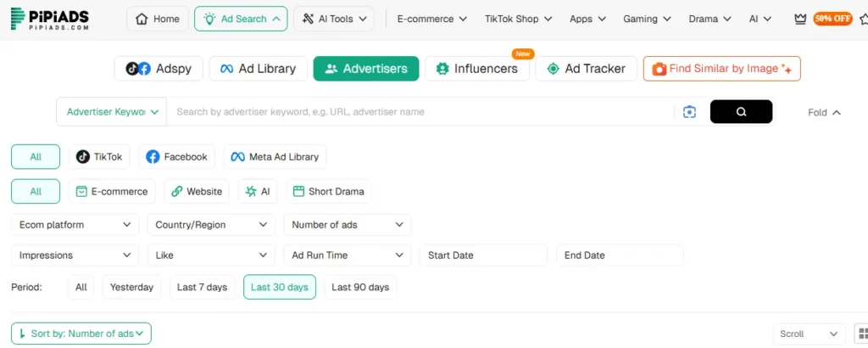Focus the advertiser keyword search field

click(420, 112)
